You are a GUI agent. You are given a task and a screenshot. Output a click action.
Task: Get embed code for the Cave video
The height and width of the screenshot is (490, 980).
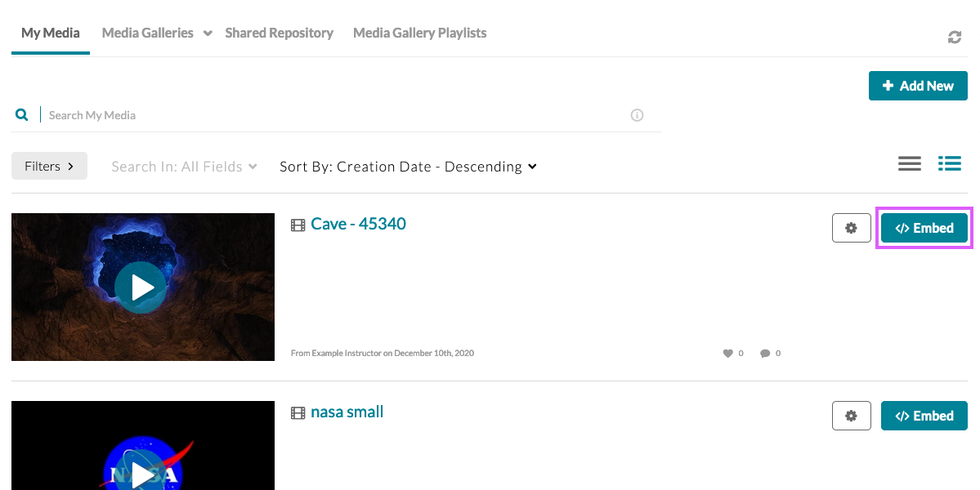(x=924, y=228)
